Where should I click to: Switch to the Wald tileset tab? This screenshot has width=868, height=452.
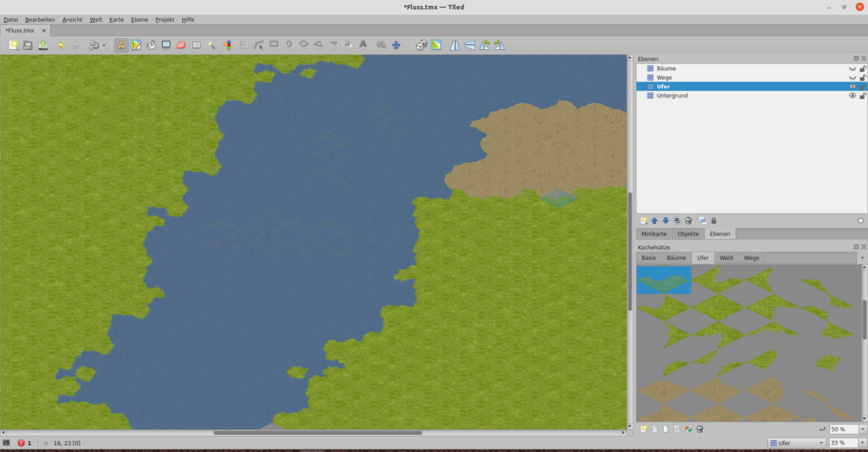726,257
